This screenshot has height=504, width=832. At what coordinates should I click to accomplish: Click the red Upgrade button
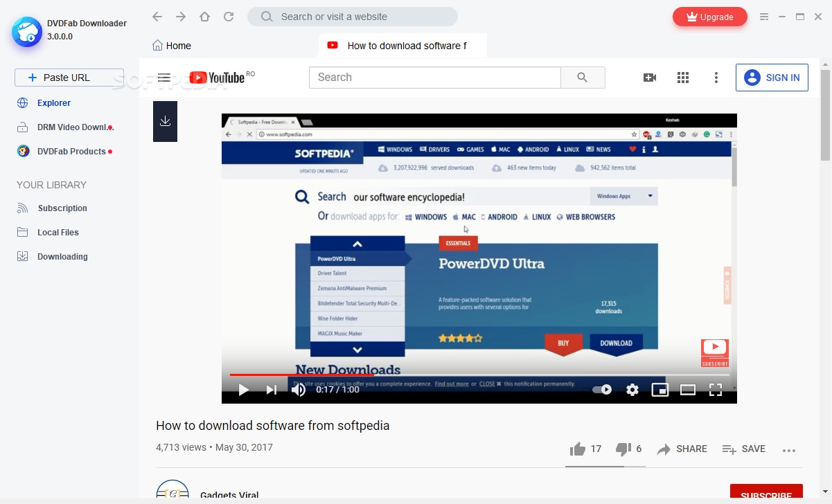point(710,17)
